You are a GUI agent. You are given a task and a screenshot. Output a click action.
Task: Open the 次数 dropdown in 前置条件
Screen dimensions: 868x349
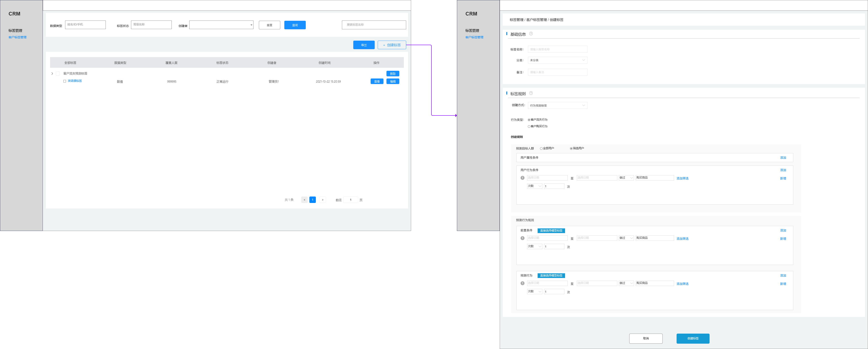(x=535, y=246)
